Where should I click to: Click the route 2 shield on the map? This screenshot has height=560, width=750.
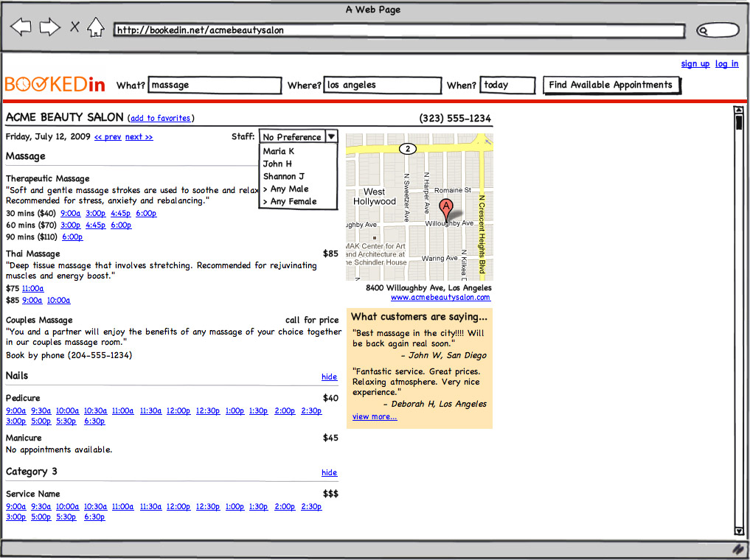(x=408, y=149)
